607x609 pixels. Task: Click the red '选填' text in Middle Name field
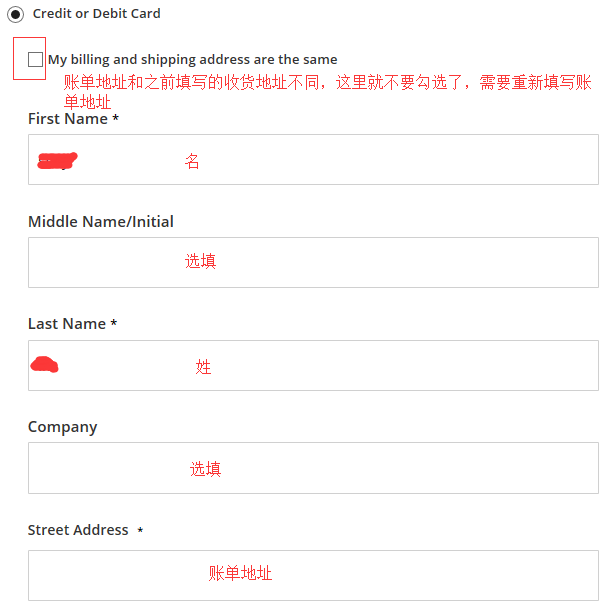pos(200,262)
